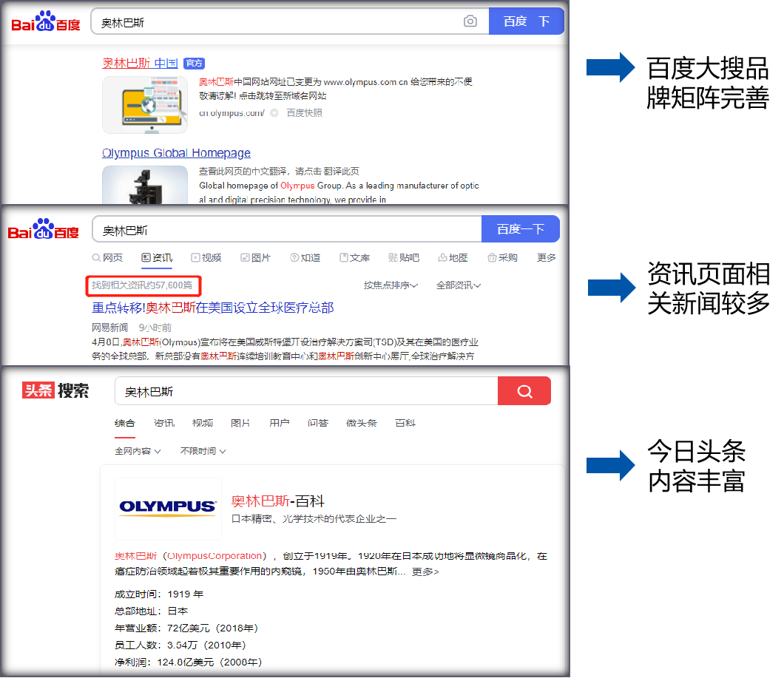Click the 头条搜索 logo
The image size is (784, 678).
55,391
